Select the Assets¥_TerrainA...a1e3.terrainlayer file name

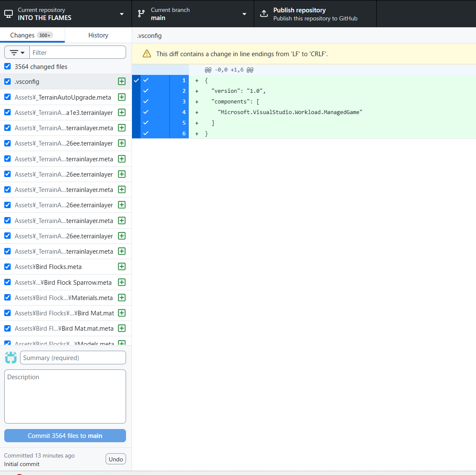(64, 113)
